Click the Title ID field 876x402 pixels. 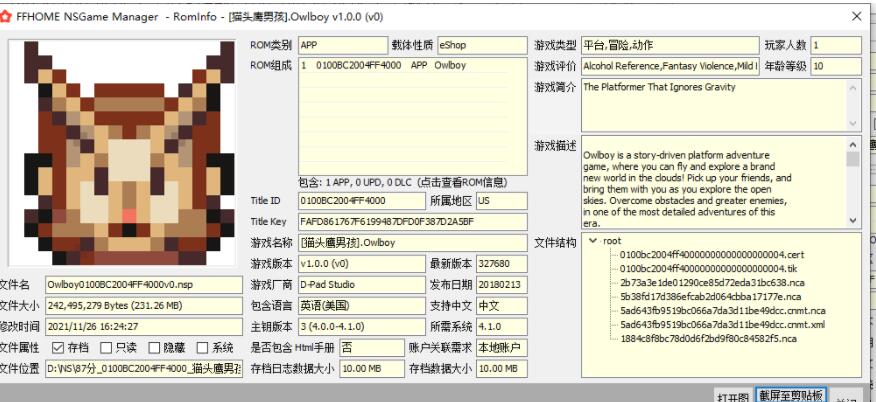coord(361,200)
